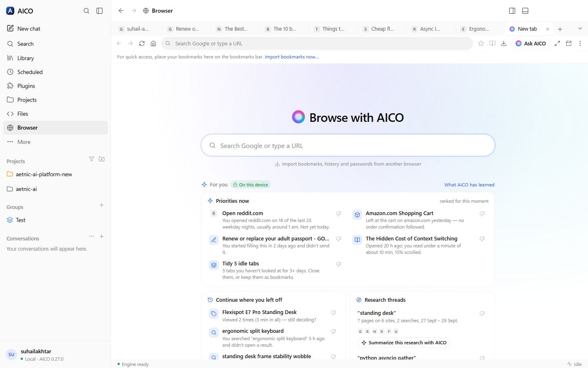Bookmark this page with star icon
Viewport: 588px width, 368px height.
point(481,43)
